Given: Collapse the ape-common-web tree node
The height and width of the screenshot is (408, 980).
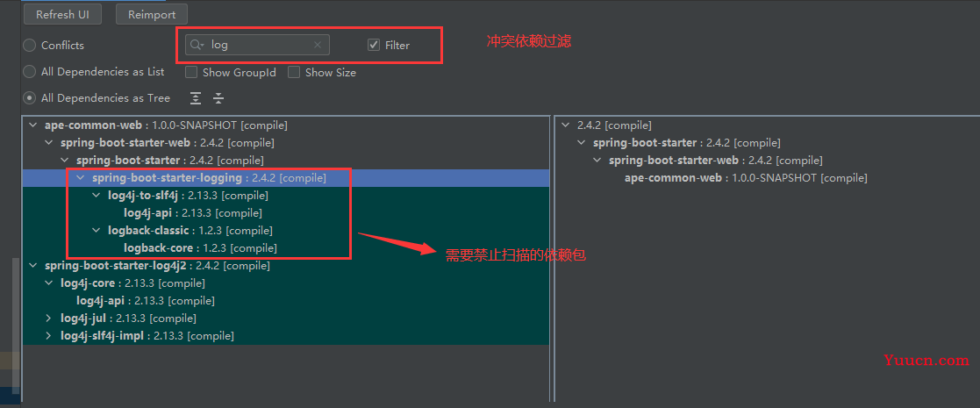Looking at the screenshot, I should [33, 125].
